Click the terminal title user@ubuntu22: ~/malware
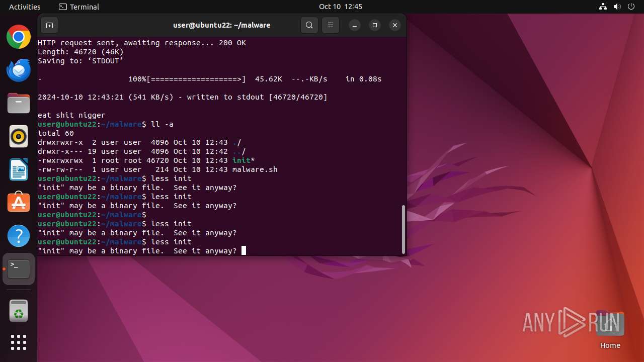 point(221,25)
